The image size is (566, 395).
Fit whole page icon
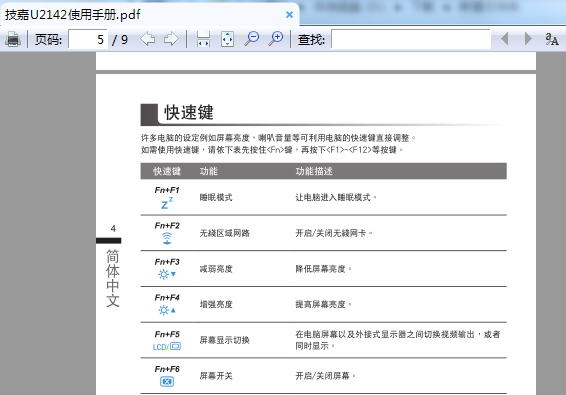click(x=227, y=39)
